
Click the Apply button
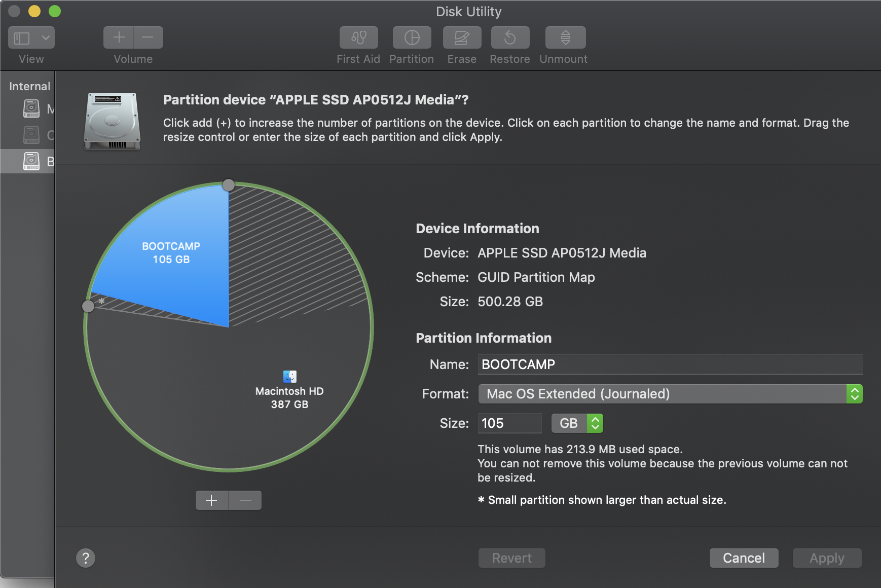[x=827, y=558]
